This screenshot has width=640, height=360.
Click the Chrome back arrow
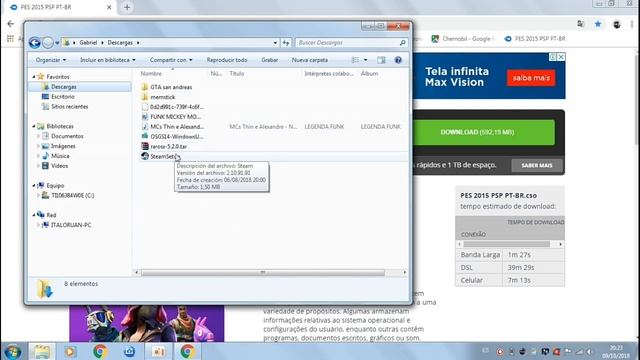(x=11, y=24)
